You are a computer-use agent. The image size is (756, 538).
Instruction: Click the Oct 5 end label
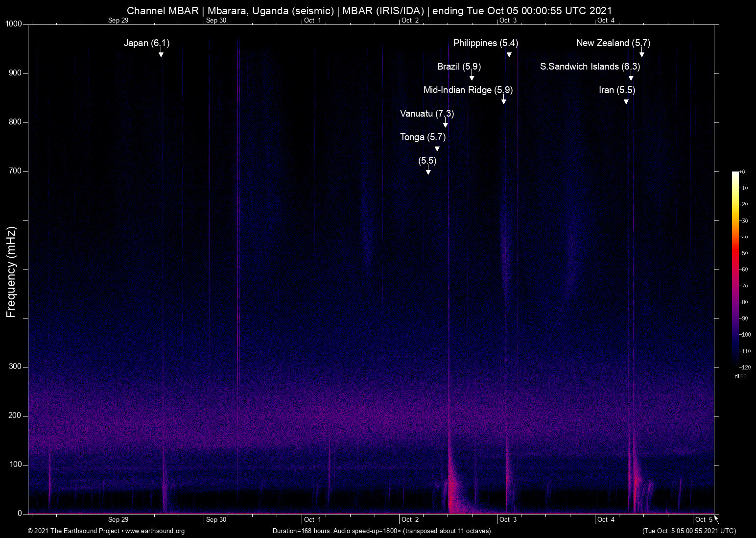[x=704, y=519]
